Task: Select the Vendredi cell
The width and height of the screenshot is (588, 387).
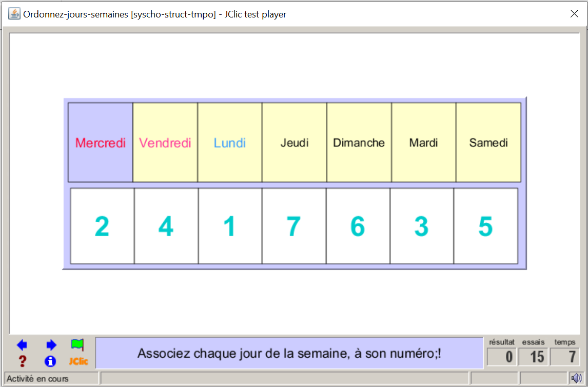Action: pyautogui.click(x=165, y=143)
